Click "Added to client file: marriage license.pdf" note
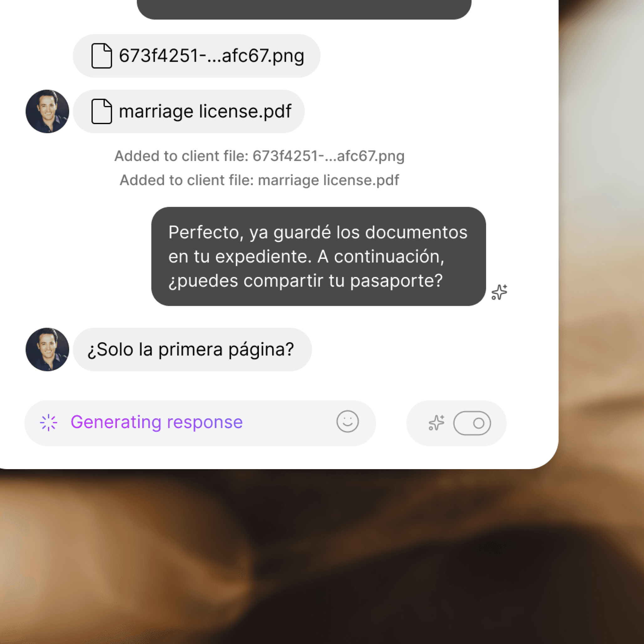This screenshot has height=644, width=644. click(x=259, y=180)
